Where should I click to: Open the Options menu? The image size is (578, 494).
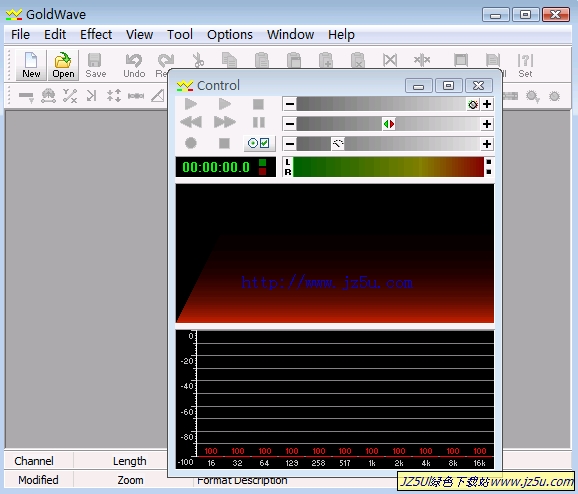(230, 35)
